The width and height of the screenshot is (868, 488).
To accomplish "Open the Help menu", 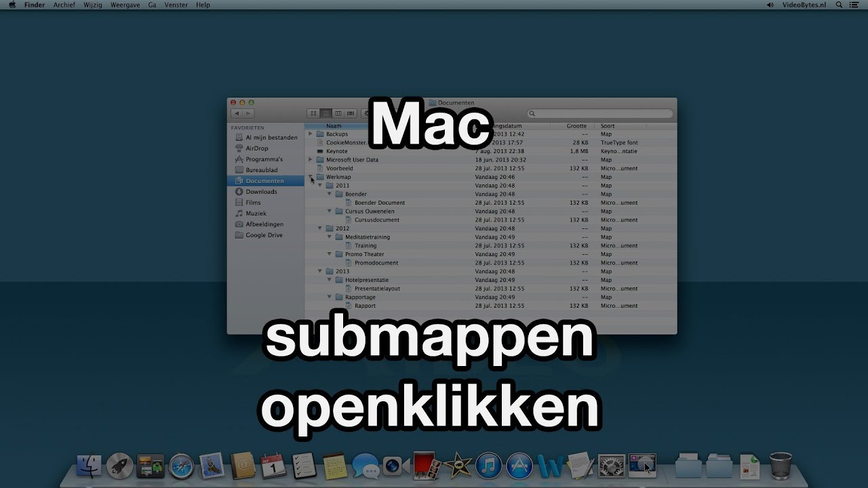I will coord(203,5).
